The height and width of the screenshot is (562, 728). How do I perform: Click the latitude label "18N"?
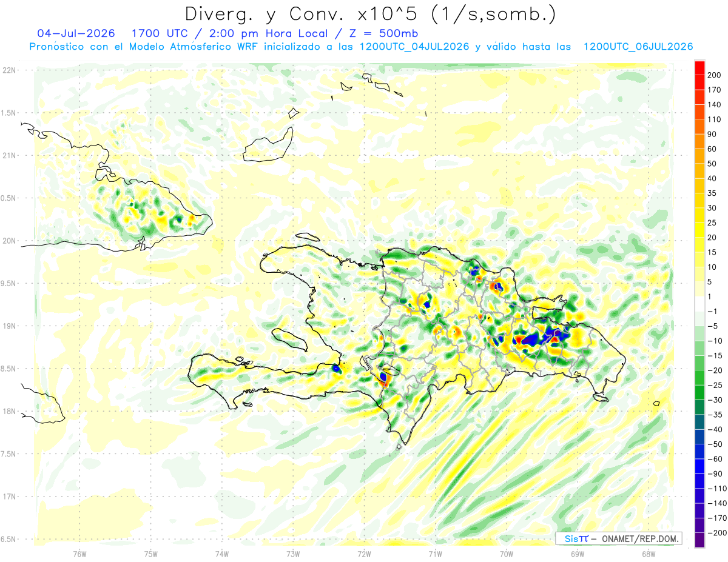[9, 411]
